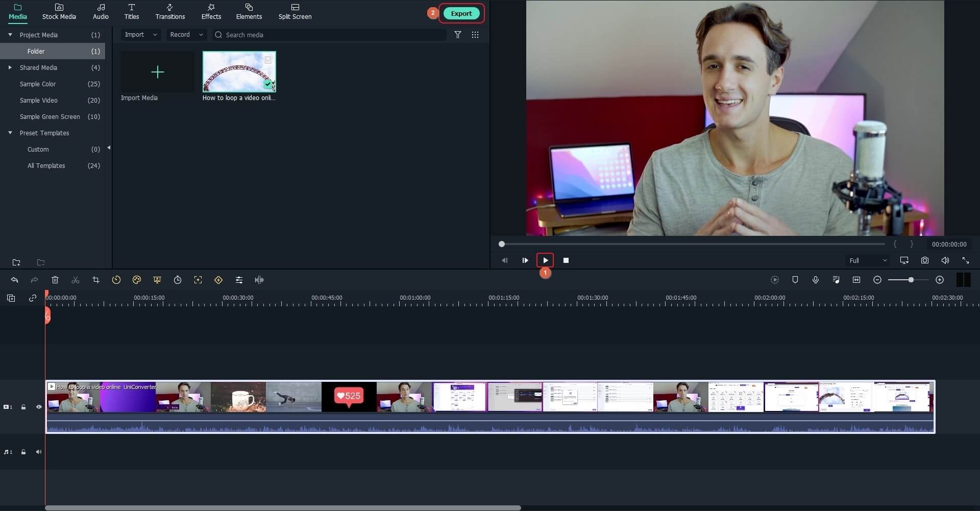Open the Split Screen tab
The height and width of the screenshot is (511, 980).
click(x=295, y=12)
